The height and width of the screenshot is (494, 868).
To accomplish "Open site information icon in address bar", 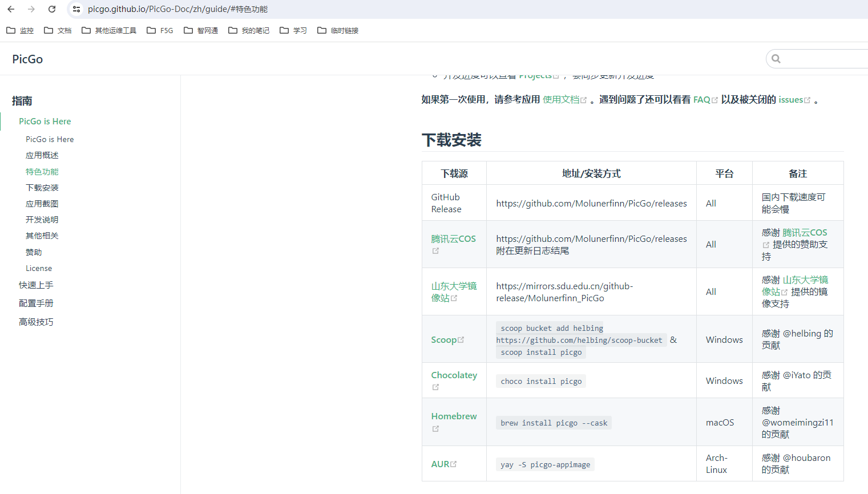I will tap(76, 9).
